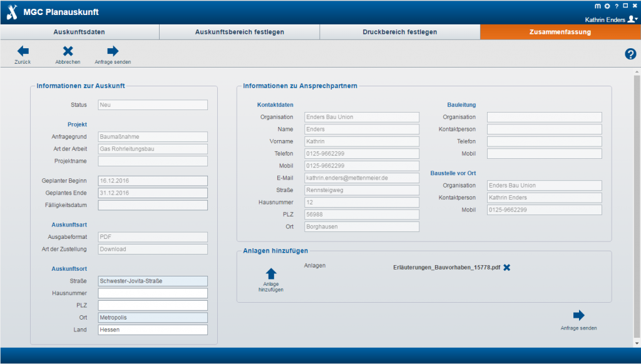Click the Bauleitung Organisation input field
Image resolution: width=641 pixels, height=364 pixels.
point(544,117)
